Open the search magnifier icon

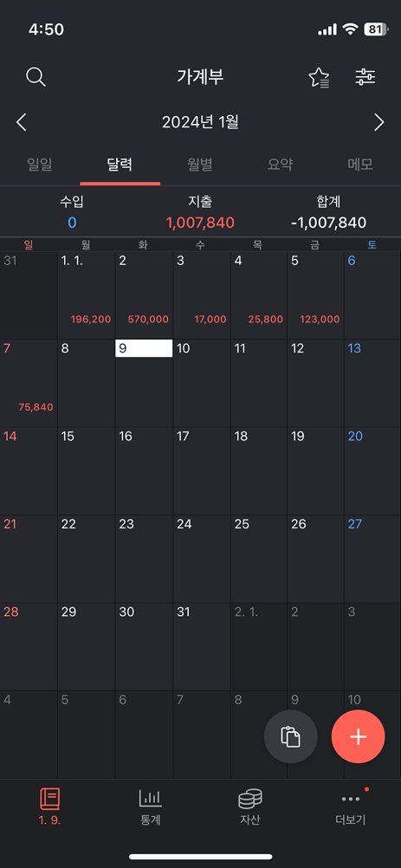pyautogui.click(x=36, y=77)
